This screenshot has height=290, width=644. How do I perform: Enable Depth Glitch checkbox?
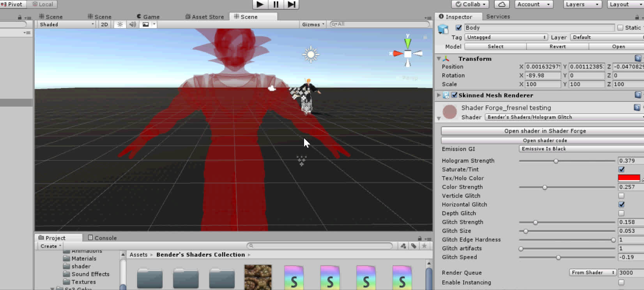(x=621, y=213)
